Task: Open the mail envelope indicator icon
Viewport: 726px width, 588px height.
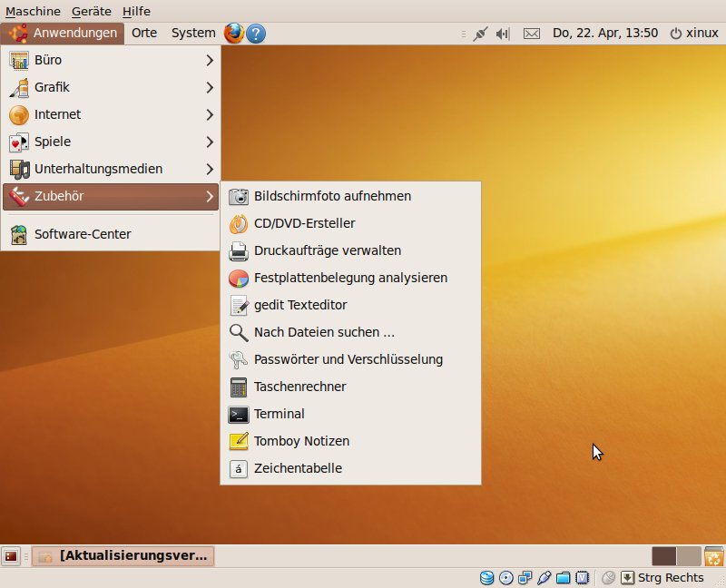Action: coord(532,33)
